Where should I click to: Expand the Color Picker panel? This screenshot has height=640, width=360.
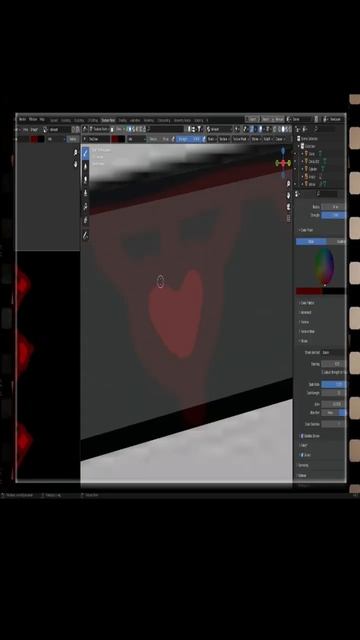306,230
